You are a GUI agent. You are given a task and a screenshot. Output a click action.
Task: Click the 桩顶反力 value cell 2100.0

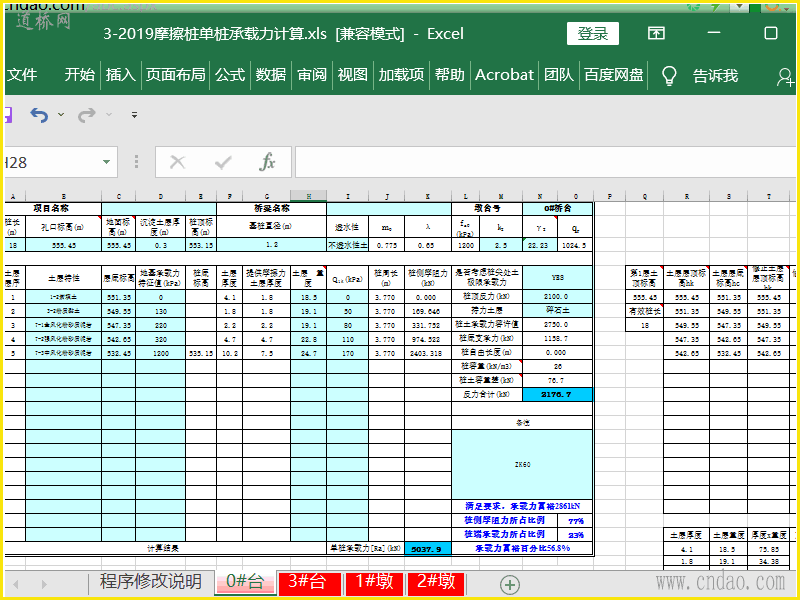[x=557, y=296]
